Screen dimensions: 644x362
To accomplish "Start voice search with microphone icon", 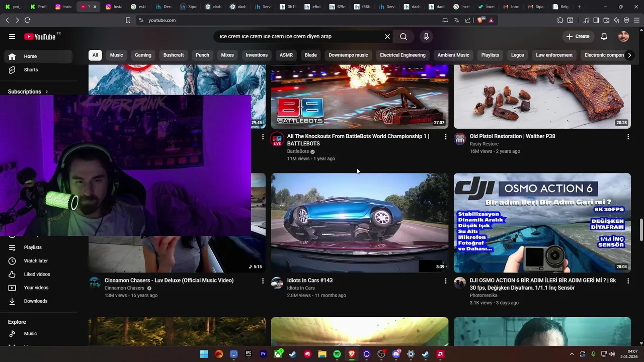I will point(426,36).
